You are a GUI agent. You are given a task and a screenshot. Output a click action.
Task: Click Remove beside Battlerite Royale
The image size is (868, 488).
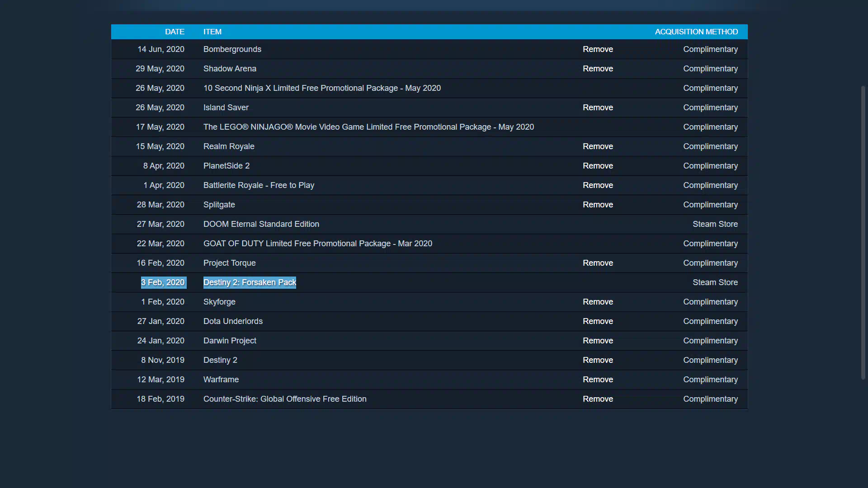[x=598, y=185]
